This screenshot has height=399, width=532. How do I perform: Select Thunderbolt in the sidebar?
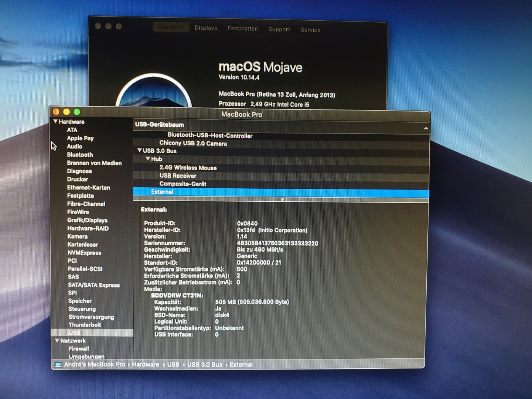tap(85, 325)
